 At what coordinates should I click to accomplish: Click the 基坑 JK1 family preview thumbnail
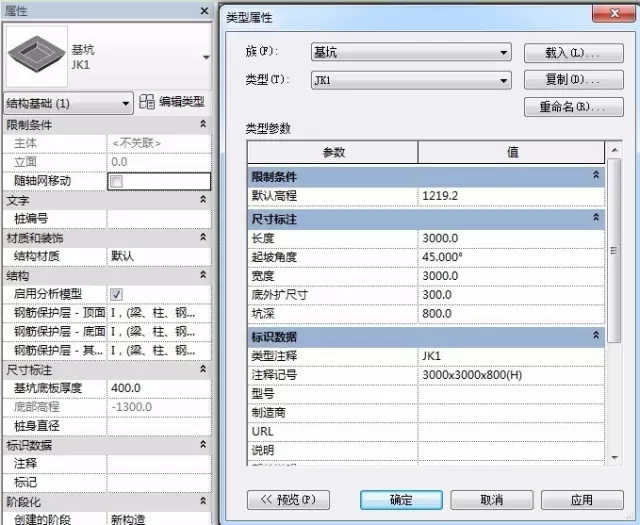(x=34, y=55)
